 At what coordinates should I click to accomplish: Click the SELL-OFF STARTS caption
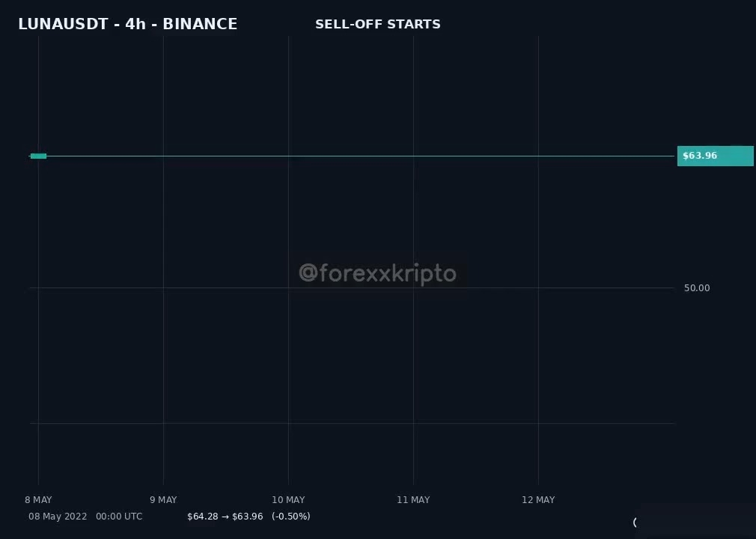point(377,25)
